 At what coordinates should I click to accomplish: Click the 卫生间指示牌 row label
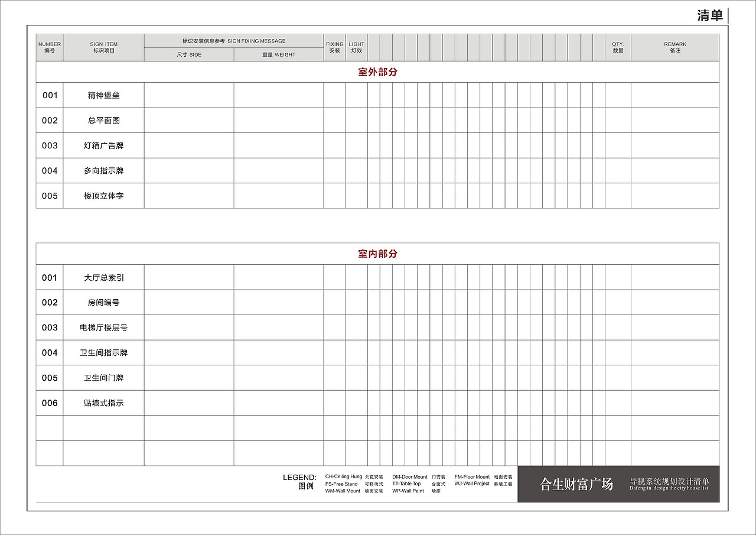(104, 352)
